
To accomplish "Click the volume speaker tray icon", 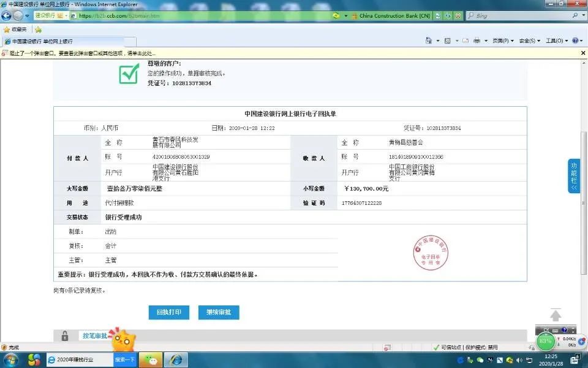I will click(x=519, y=361).
